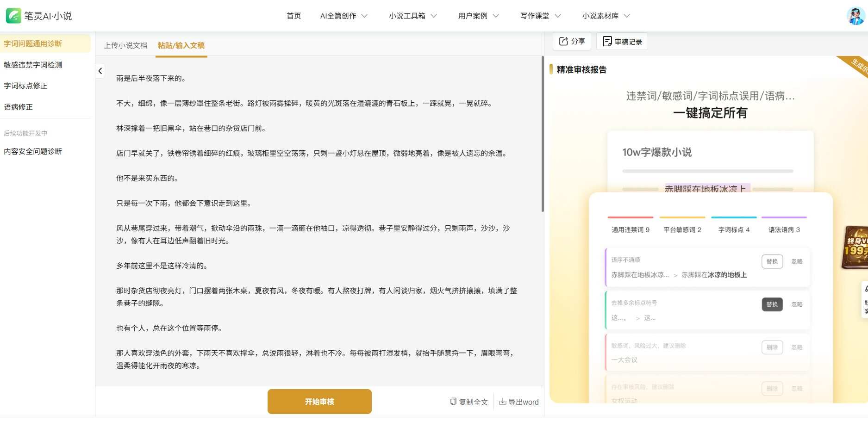Click the 10w字爆款小说 sample card title
The width and height of the screenshot is (868, 421).
click(657, 152)
